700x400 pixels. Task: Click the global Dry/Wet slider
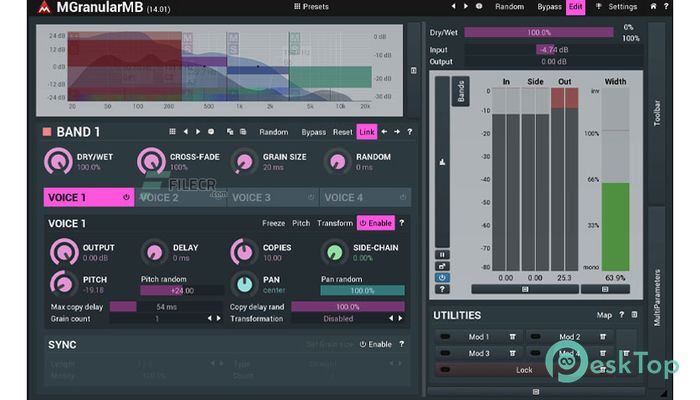[539, 33]
